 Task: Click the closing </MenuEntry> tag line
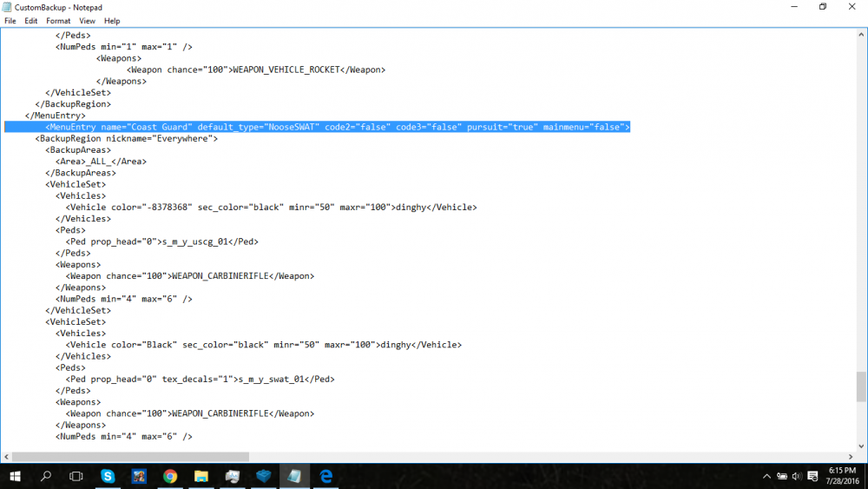coord(56,116)
